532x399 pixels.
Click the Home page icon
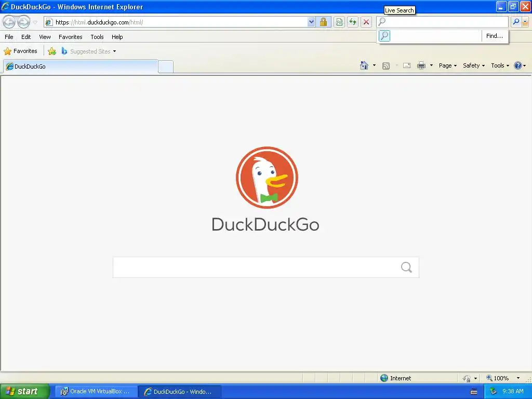(364, 65)
